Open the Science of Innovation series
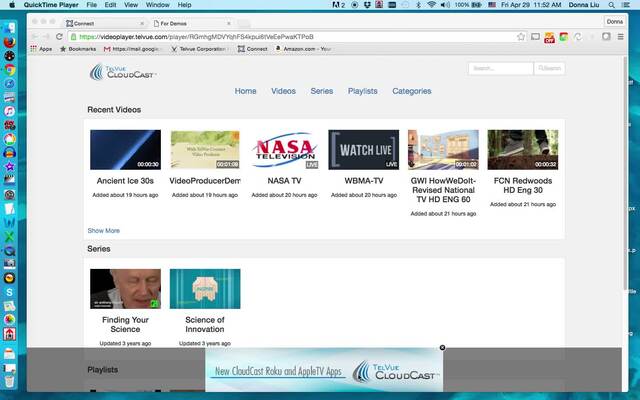This screenshot has width=640, height=400. (x=205, y=289)
